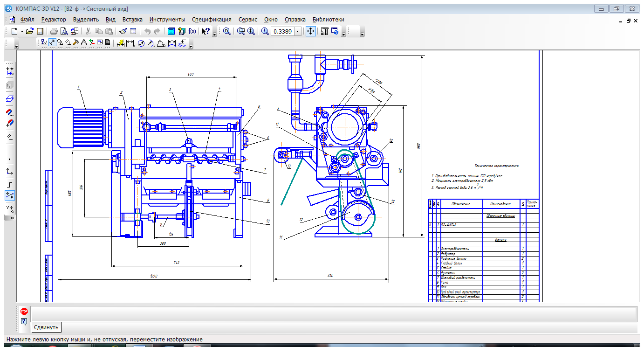Click the 1090 overall length dimension text
Viewport: 644px width, 347px height.
(x=154, y=277)
